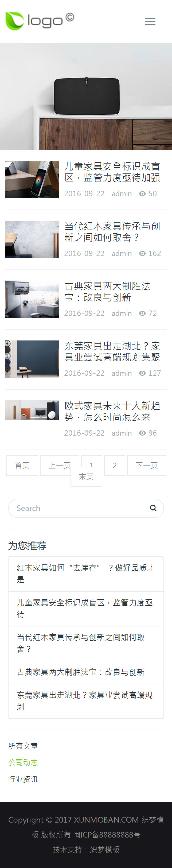Click the eye icon beside 50 views

click(142, 194)
